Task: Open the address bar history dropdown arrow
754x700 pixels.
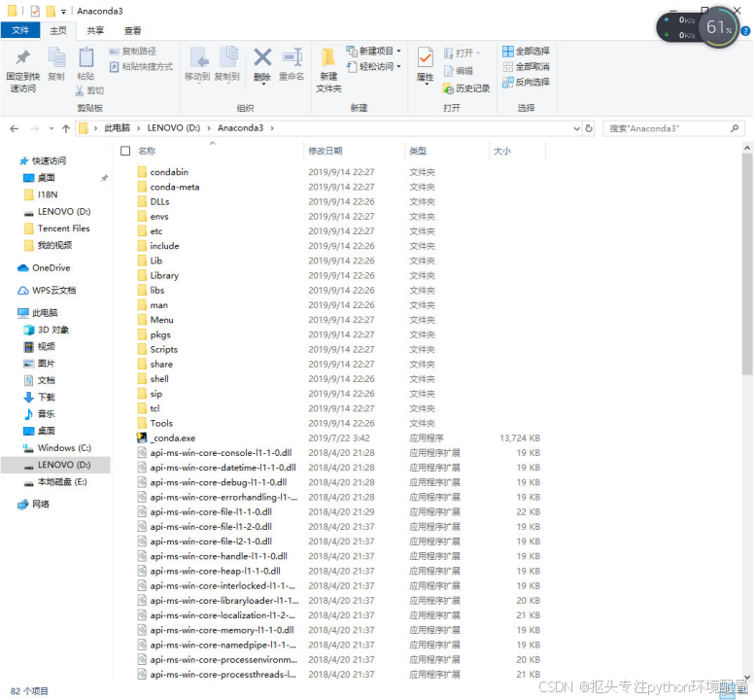Action: click(x=576, y=128)
